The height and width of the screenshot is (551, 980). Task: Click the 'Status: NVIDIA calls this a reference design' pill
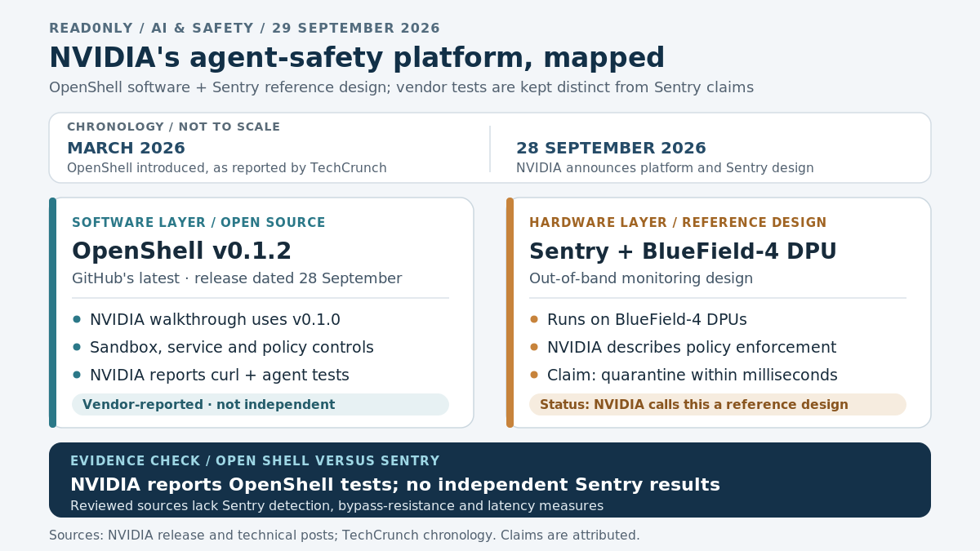[718, 404]
